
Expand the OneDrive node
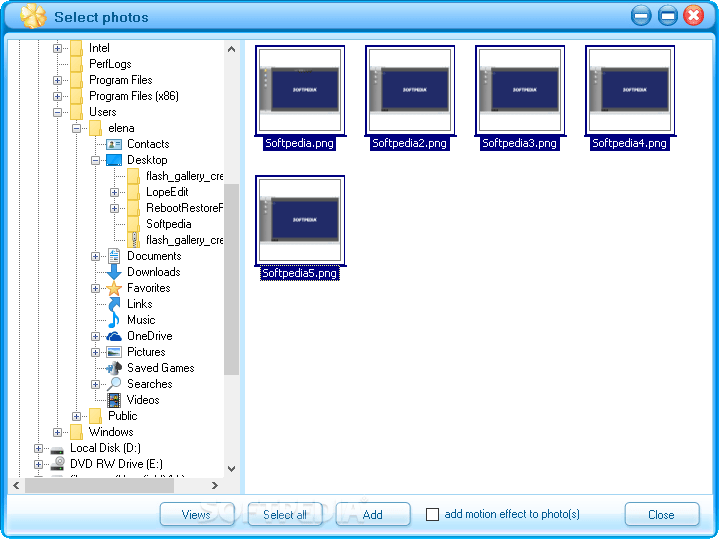pos(95,336)
